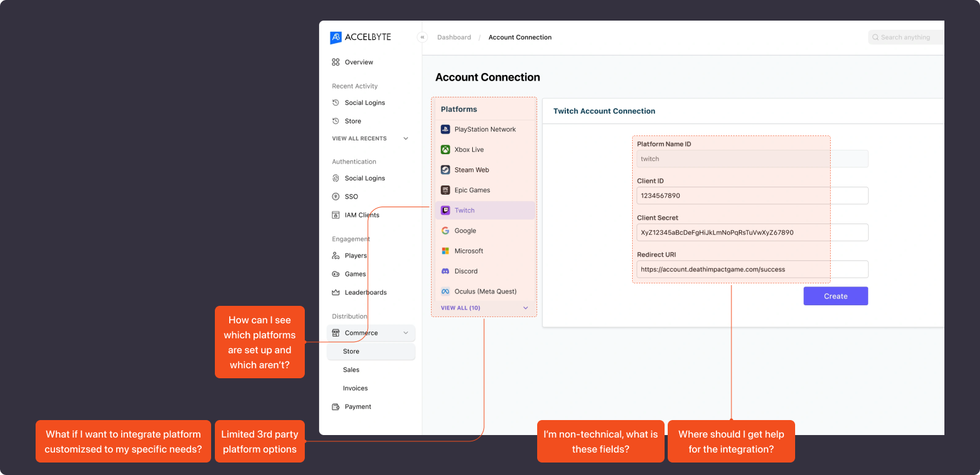Click the Discord platform icon
The image size is (980, 475).
click(x=445, y=271)
